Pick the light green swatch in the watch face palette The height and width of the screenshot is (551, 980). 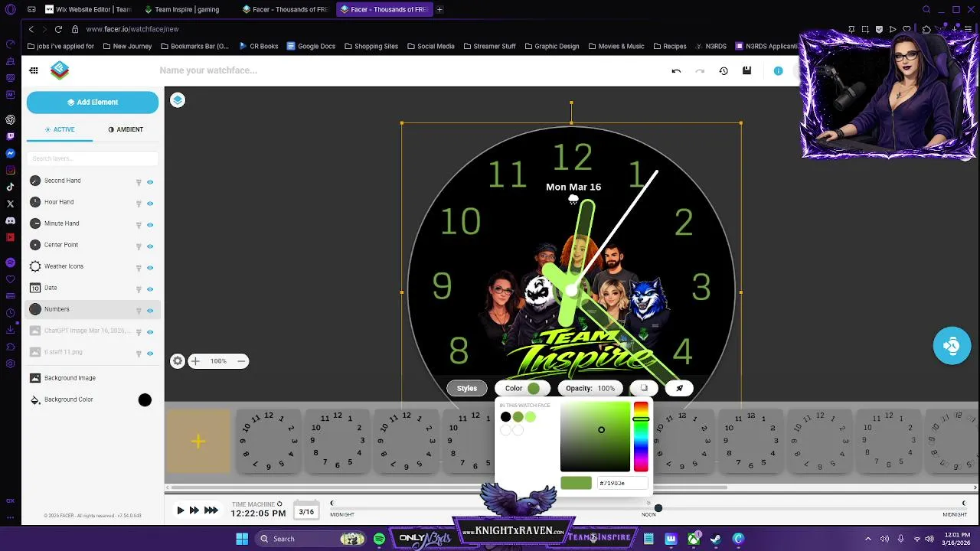(x=531, y=417)
